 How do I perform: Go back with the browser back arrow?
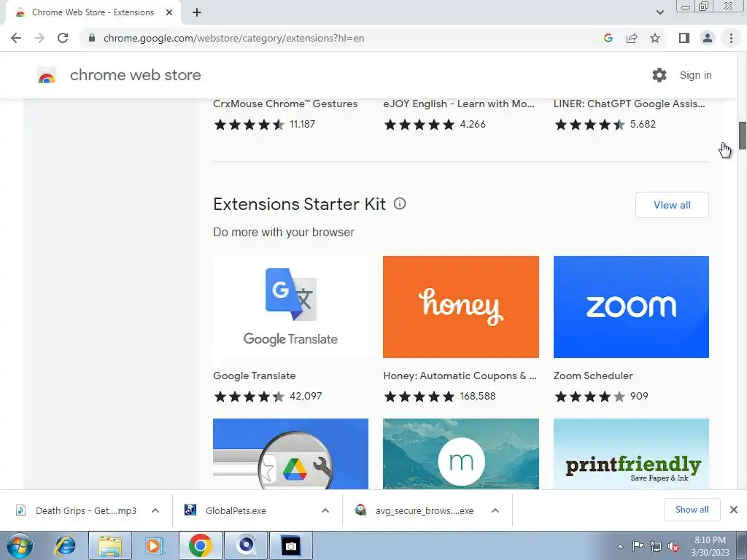(16, 38)
